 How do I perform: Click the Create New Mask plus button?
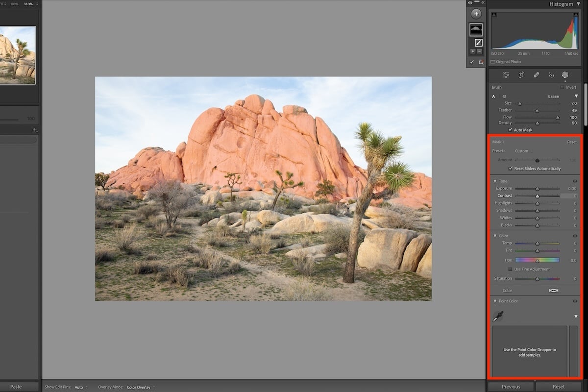476,13
